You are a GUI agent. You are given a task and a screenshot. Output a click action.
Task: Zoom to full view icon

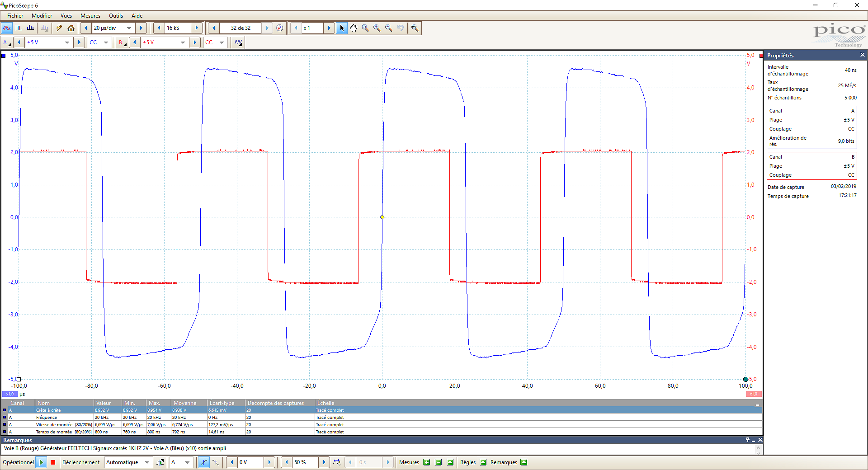(415, 28)
